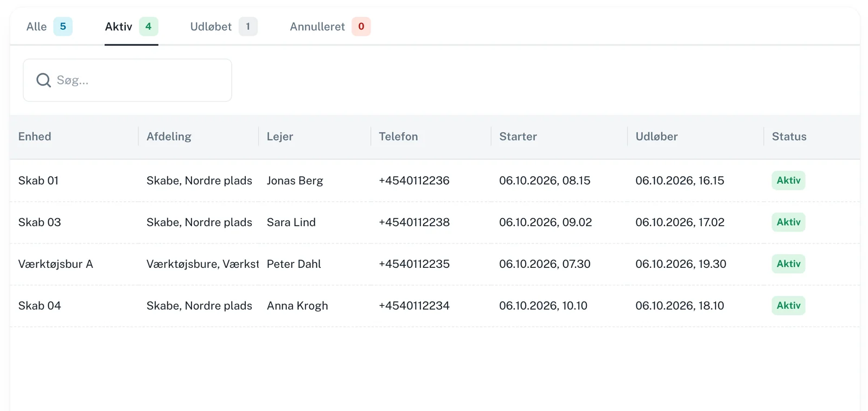Open the Værktøjsbur A row
This screenshot has width=868, height=411.
pyautogui.click(x=435, y=264)
